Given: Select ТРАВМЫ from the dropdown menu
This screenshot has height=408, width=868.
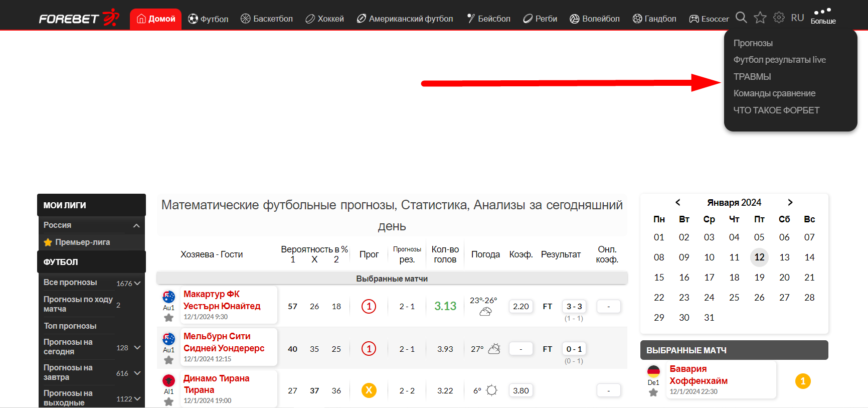Looking at the screenshot, I should 752,77.
